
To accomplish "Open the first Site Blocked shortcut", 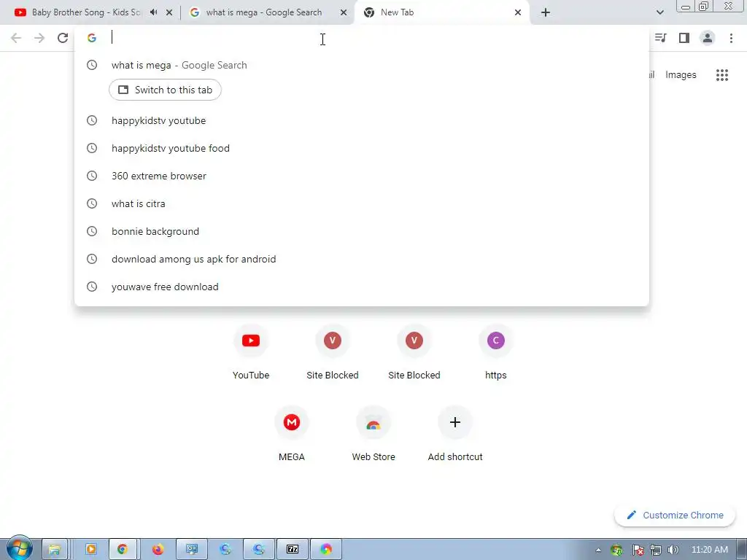I will click(333, 352).
